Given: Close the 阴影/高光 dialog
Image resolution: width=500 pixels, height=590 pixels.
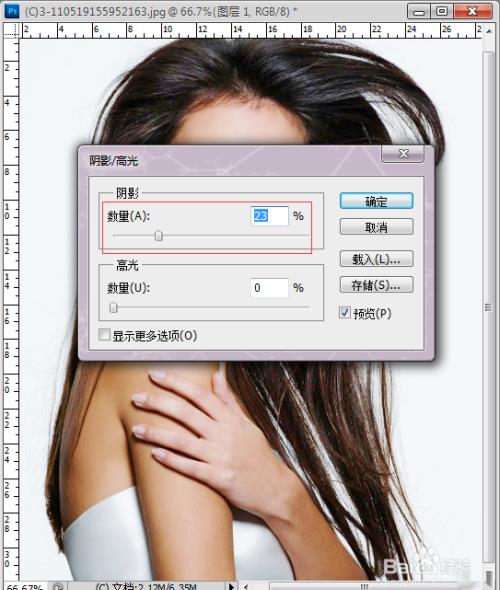Looking at the screenshot, I should (x=403, y=154).
